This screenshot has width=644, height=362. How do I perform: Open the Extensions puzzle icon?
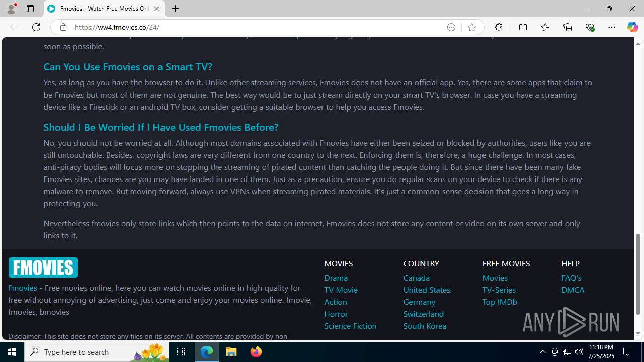[x=499, y=27]
